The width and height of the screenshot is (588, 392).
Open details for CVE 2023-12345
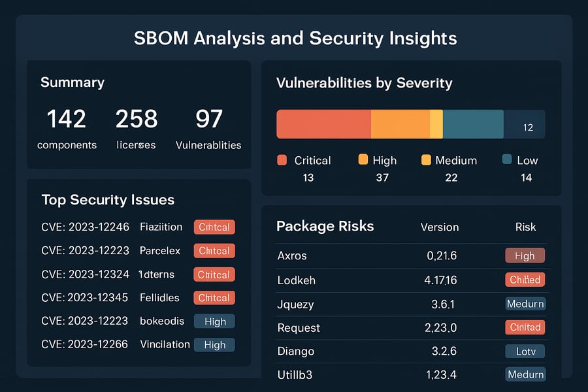(84, 297)
